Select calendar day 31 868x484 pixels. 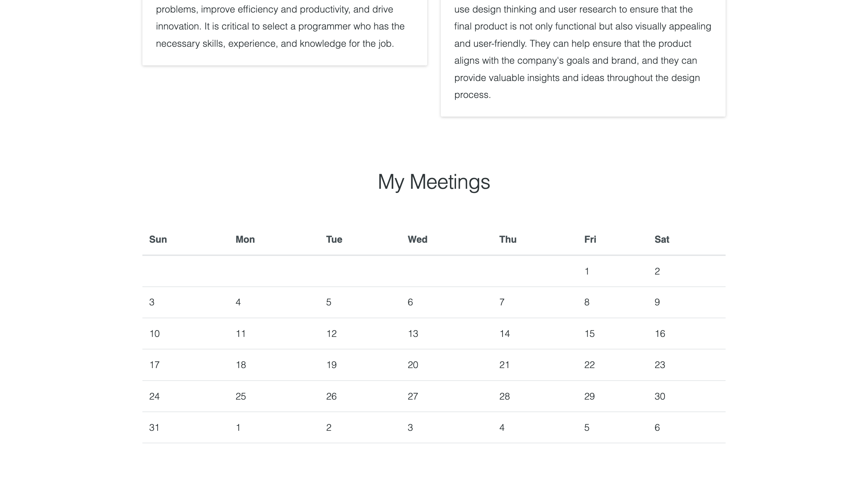[154, 427]
